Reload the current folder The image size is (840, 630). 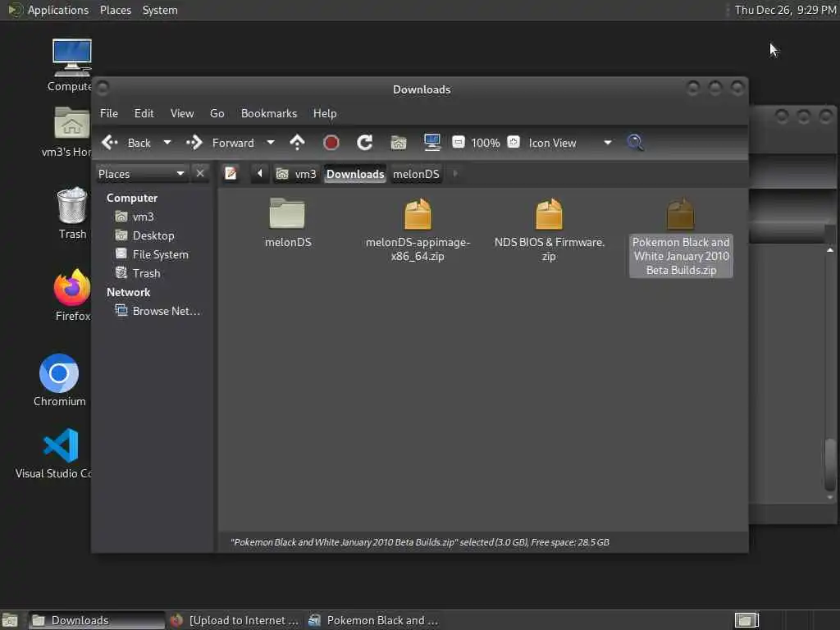(365, 143)
